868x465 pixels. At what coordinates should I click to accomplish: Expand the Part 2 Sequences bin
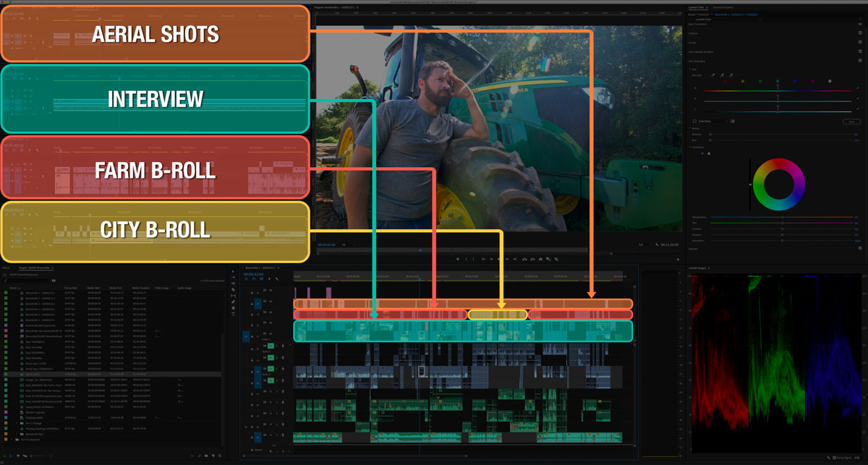pos(12,440)
